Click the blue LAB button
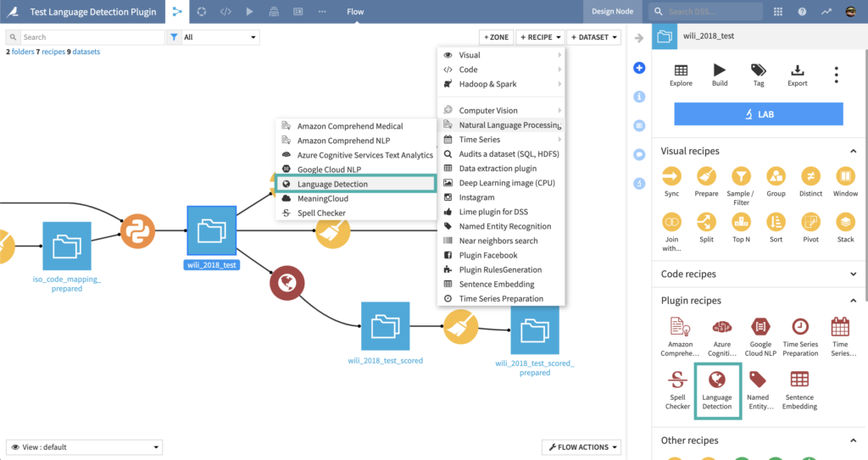The width and height of the screenshot is (868, 460). point(759,114)
